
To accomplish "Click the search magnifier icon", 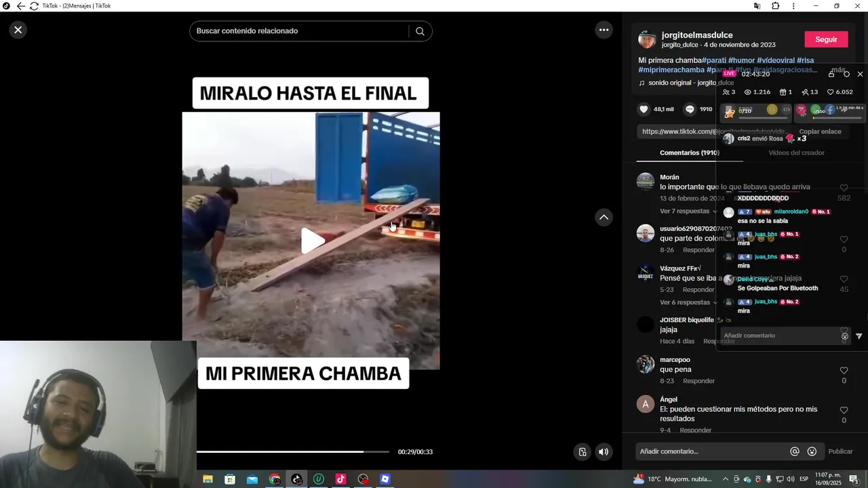I will pos(420,31).
